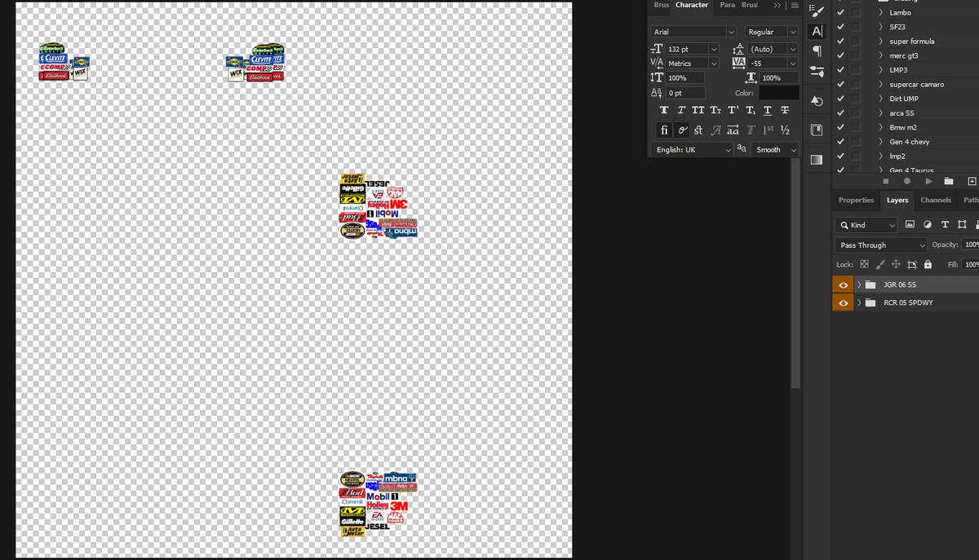
Task: Click the text Color swatch
Action: pyautogui.click(x=779, y=93)
